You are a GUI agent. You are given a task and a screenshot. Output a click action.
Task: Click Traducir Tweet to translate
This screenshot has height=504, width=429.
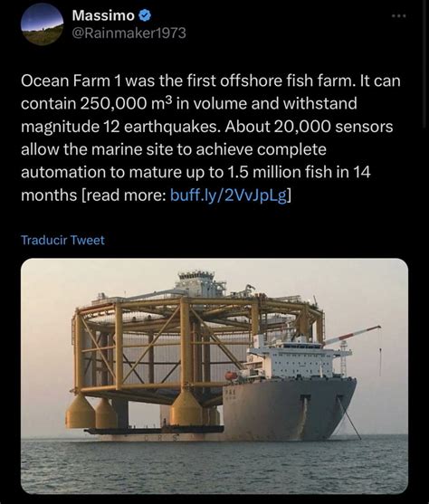coord(62,240)
